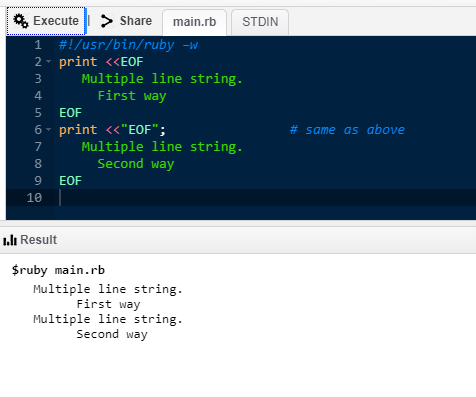Click the '$ruby main.rb' output line
This screenshot has height=397, width=476.
(58, 270)
